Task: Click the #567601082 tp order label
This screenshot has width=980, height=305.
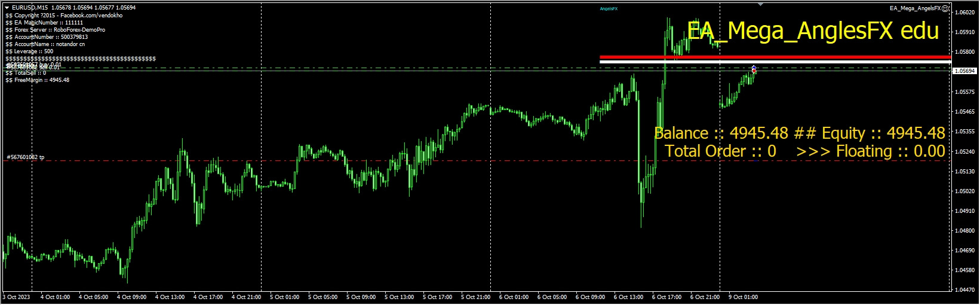Action: pos(25,157)
